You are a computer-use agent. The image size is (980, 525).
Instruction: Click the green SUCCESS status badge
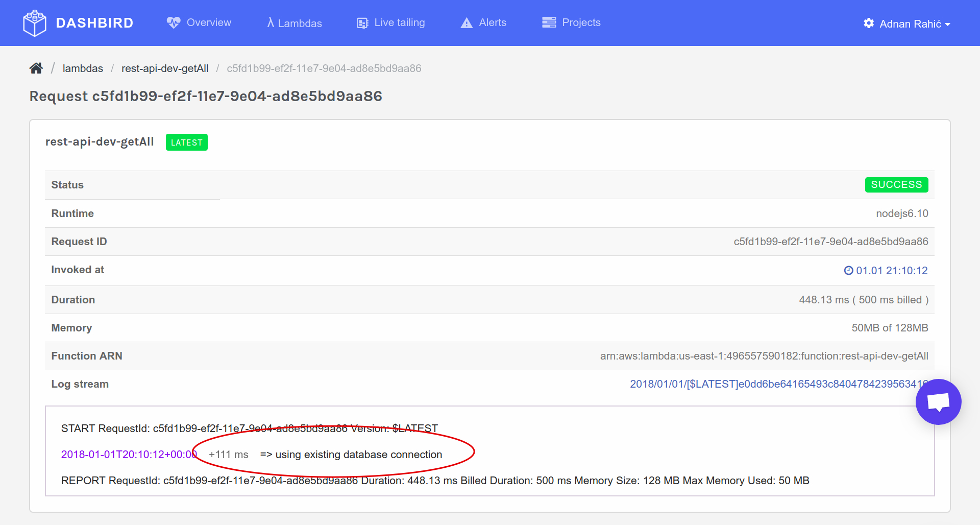tap(897, 184)
